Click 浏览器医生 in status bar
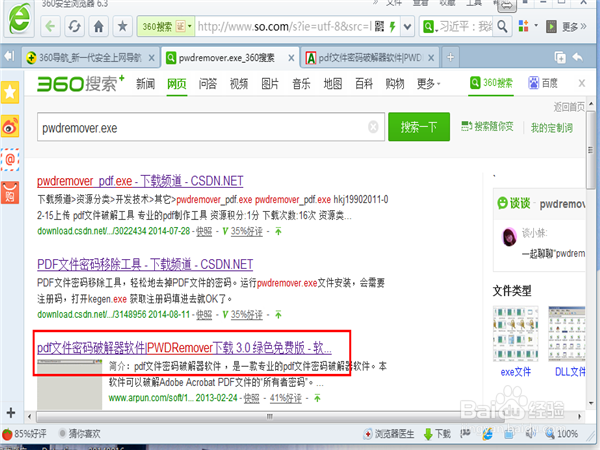Image resolution: width=600 pixels, height=450 pixels. 389,434
